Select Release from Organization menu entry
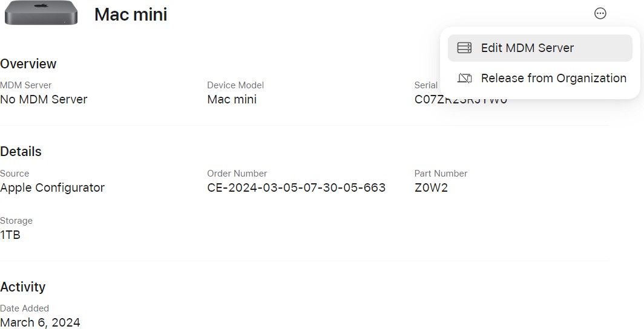The height and width of the screenshot is (329, 644). [x=553, y=78]
